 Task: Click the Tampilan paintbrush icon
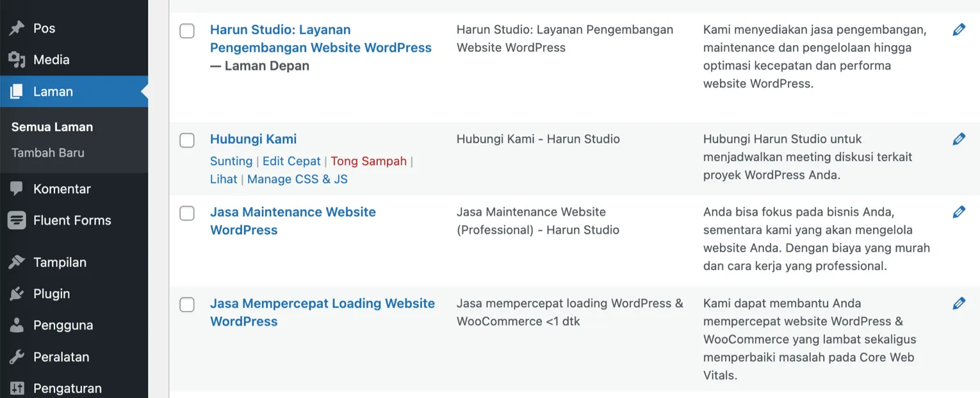[17, 262]
